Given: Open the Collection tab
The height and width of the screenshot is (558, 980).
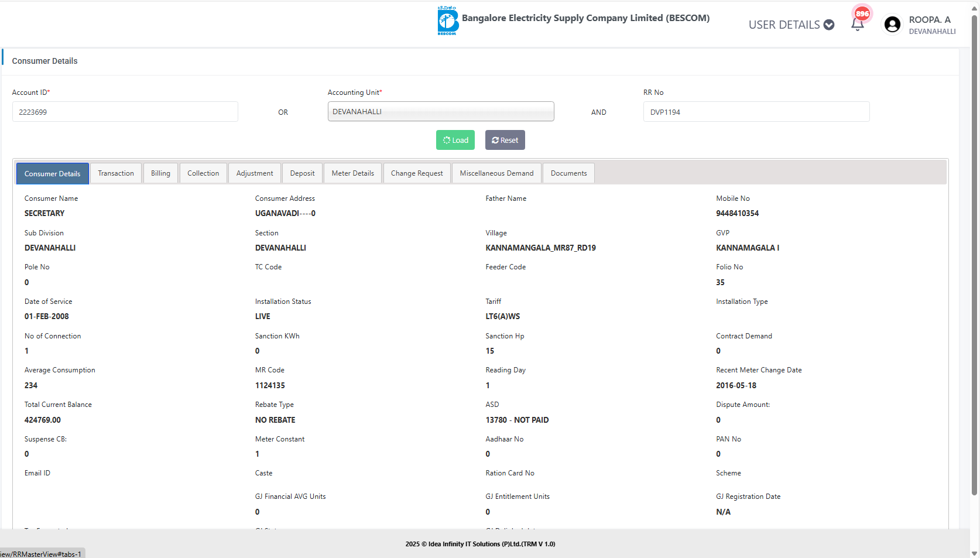Looking at the screenshot, I should (203, 173).
